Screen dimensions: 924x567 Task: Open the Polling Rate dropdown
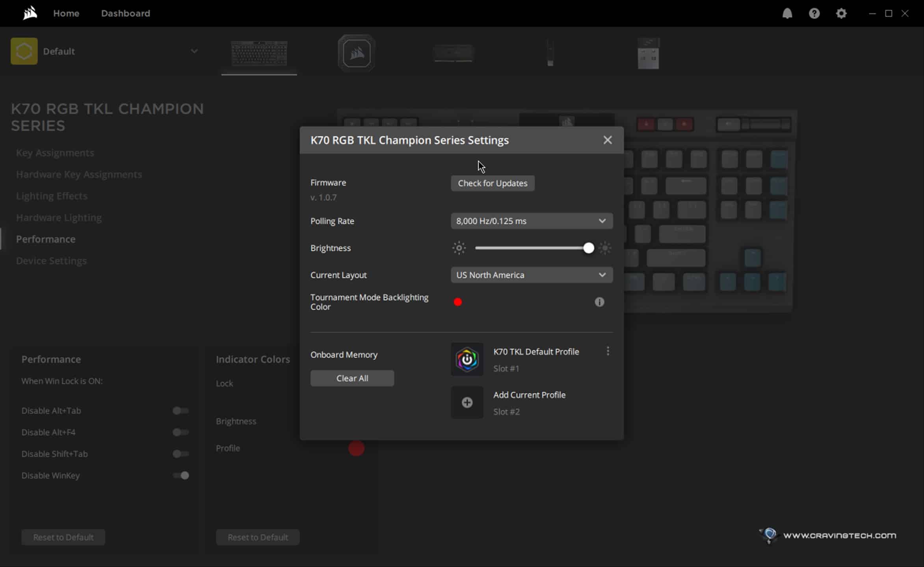532,221
